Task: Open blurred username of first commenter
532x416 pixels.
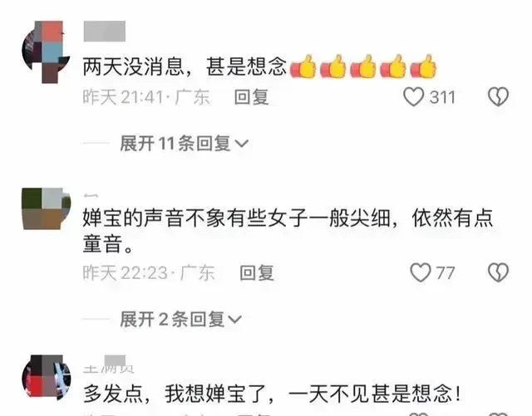Action: tap(105, 32)
